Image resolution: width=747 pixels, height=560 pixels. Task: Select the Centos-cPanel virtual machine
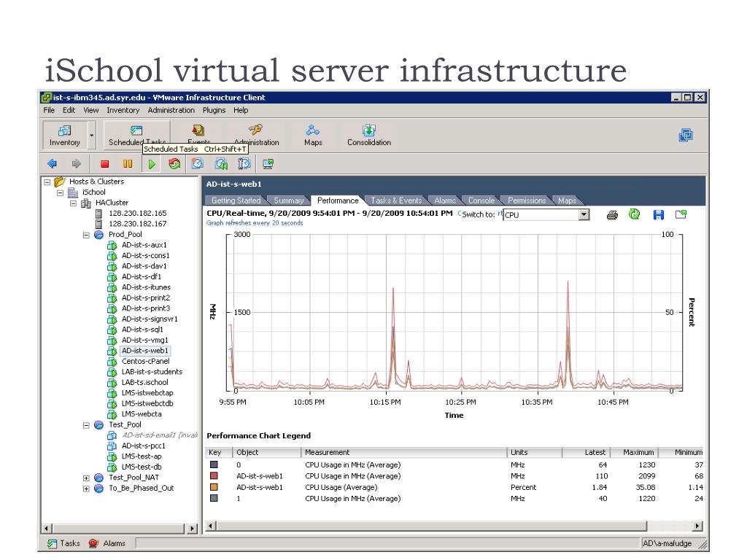pyautogui.click(x=145, y=361)
